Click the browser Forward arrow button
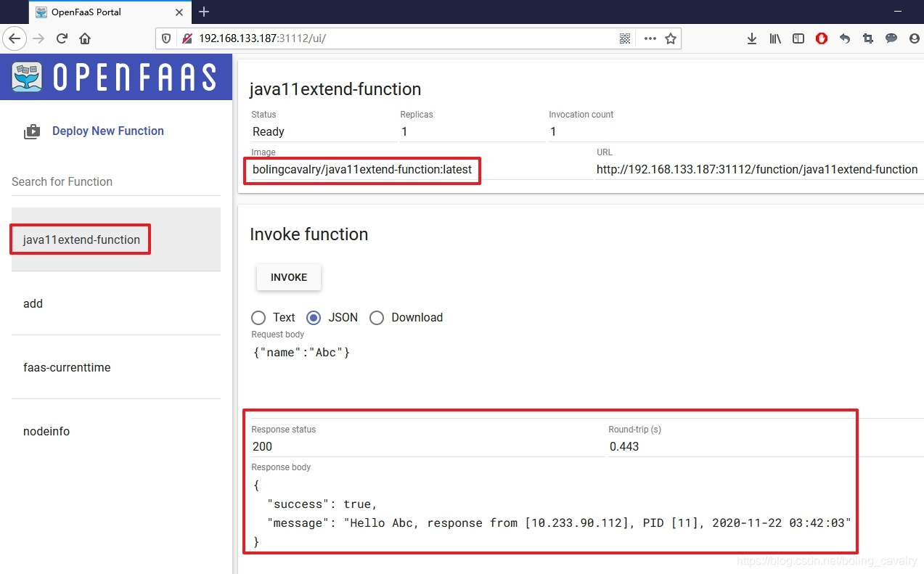This screenshot has width=924, height=574. [x=38, y=38]
